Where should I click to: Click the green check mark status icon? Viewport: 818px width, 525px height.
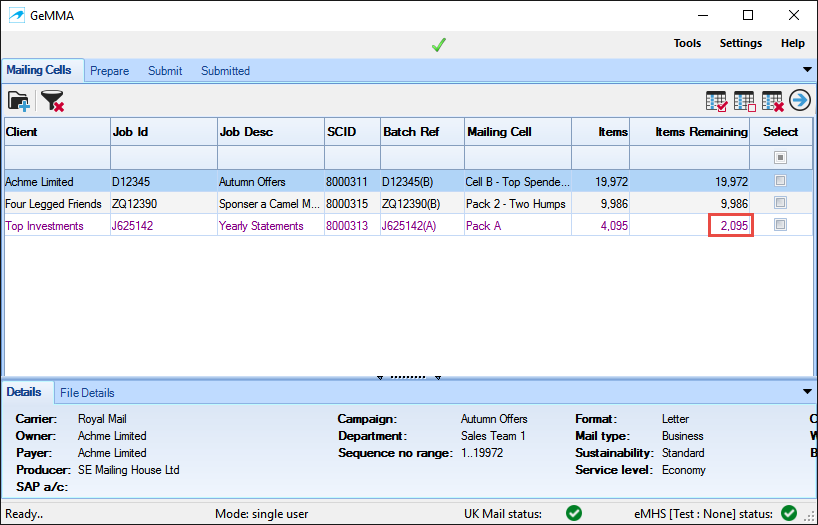pyautogui.click(x=439, y=45)
